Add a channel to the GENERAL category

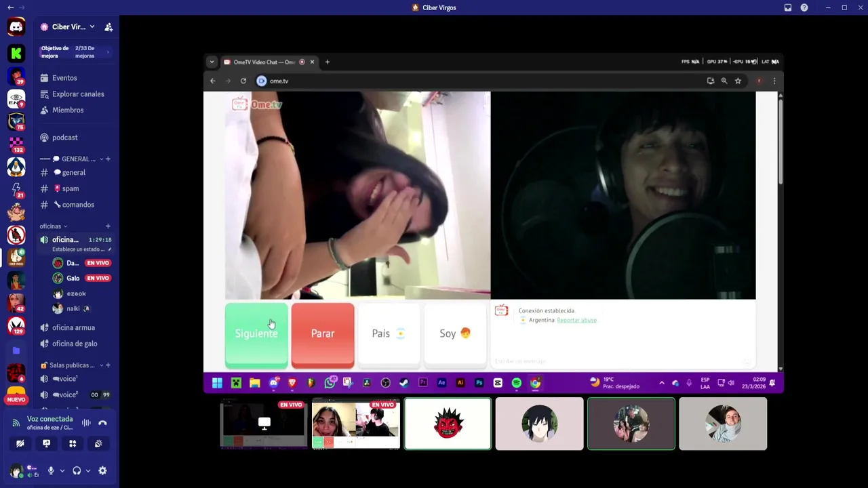108,159
